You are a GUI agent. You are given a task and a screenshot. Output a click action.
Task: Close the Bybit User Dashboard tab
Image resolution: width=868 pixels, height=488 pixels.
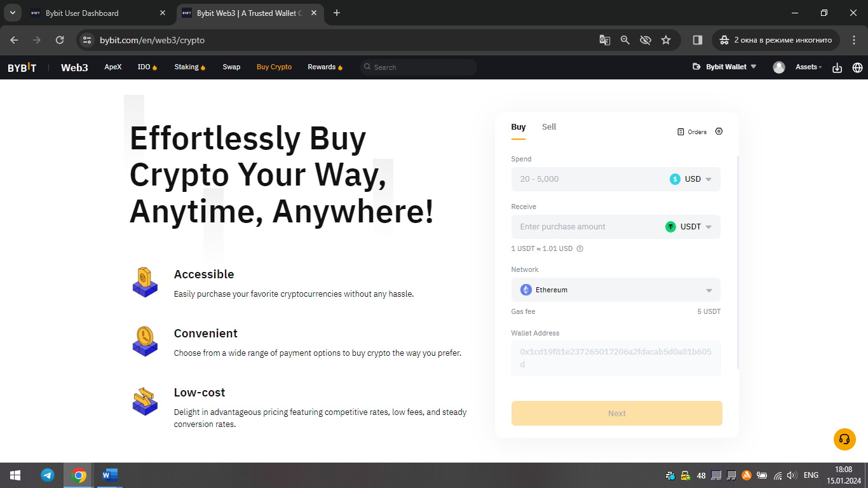pyautogui.click(x=163, y=13)
